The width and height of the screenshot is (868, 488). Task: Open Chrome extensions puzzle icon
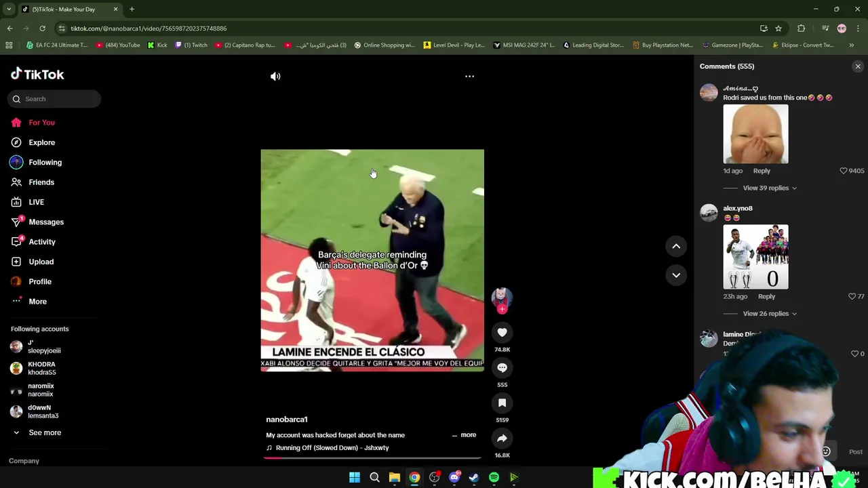[802, 28]
